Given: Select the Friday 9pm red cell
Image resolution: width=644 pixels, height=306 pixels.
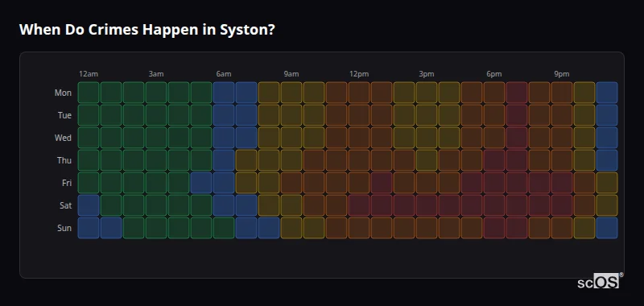Looking at the screenshot, I should [x=561, y=183].
